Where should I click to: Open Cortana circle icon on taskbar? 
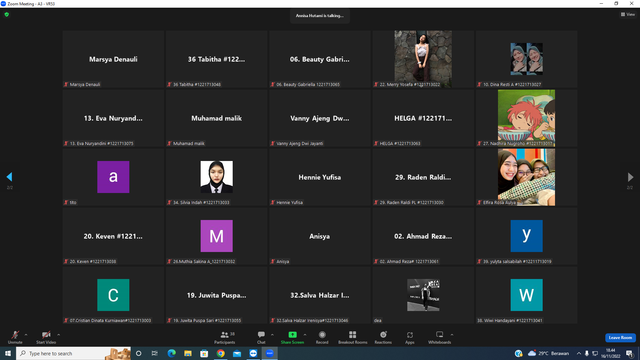click(x=139, y=353)
